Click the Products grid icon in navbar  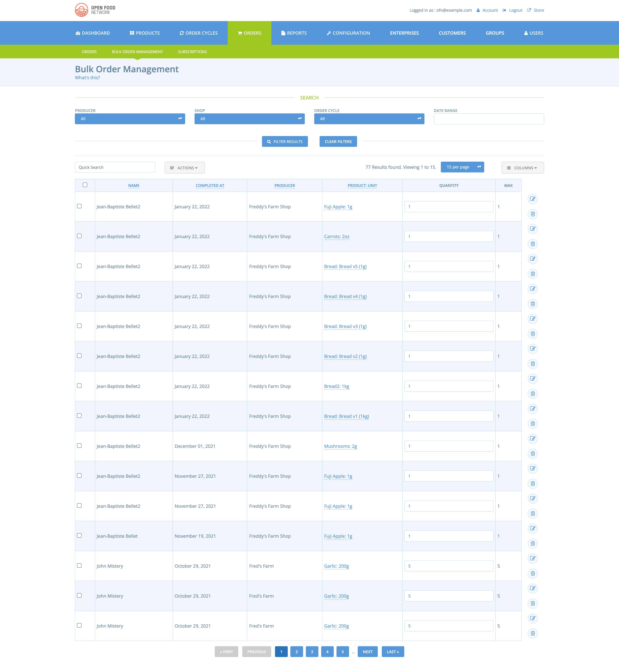132,33
